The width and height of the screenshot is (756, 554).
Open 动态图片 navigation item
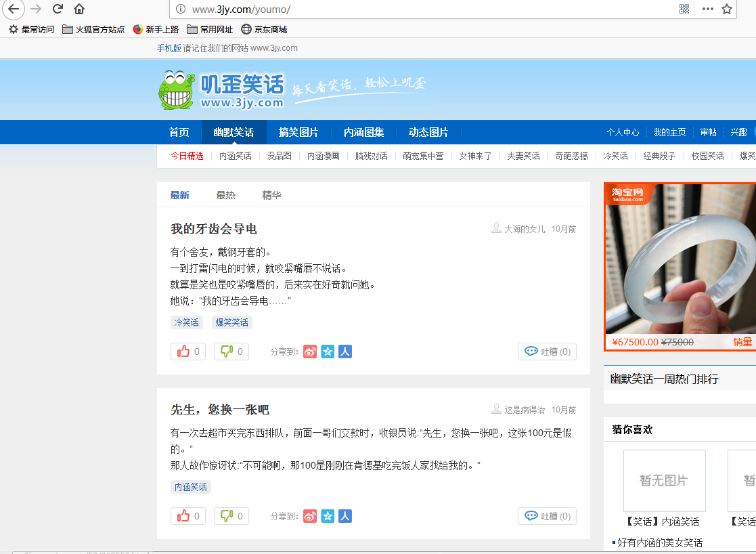click(x=428, y=132)
